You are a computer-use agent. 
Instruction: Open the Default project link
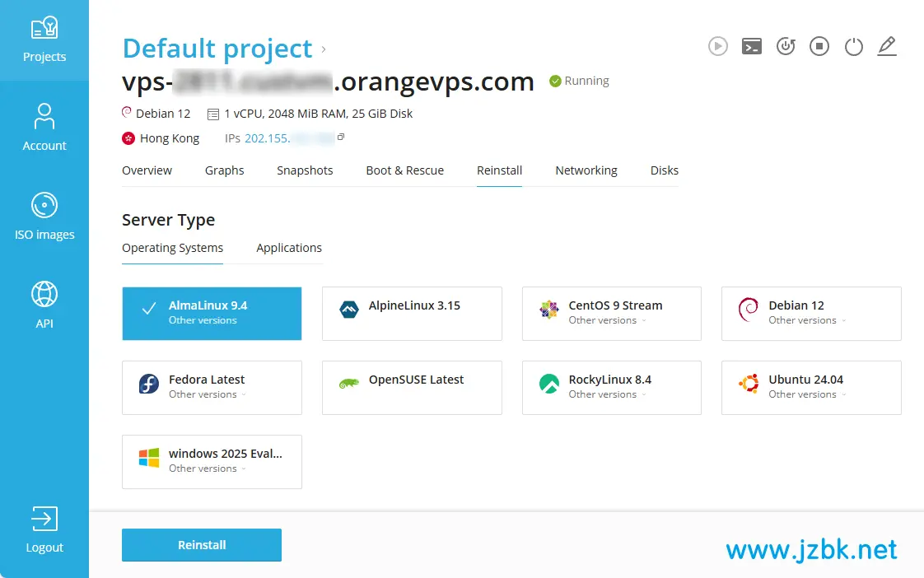(x=217, y=49)
